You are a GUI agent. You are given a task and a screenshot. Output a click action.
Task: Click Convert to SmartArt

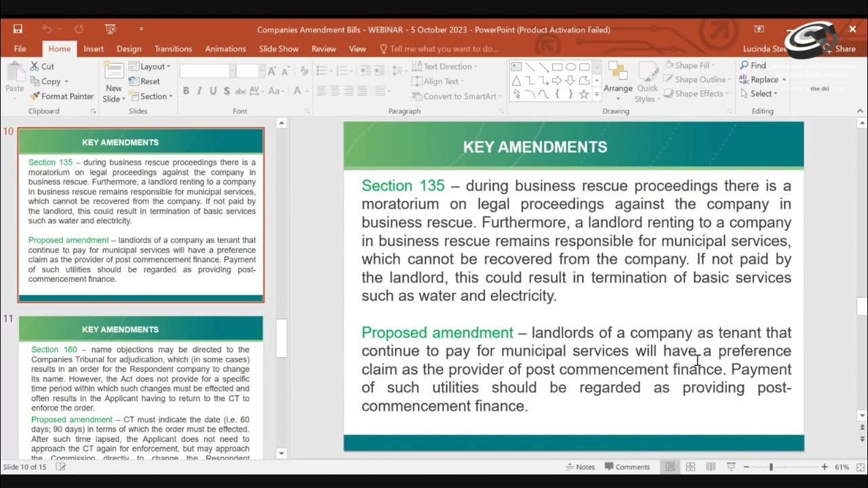pyautogui.click(x=456, y=96)
